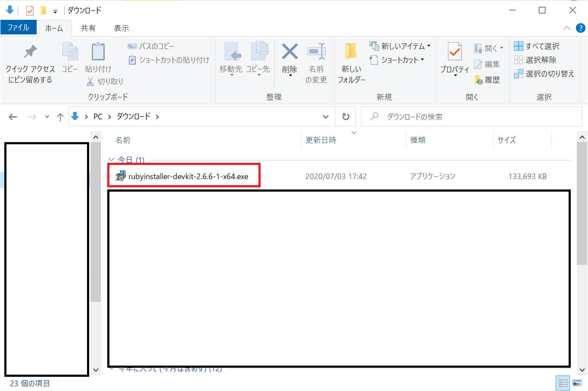Click Deselect (選択解除)
This screenshot has height=391, width=588.
pos(535,60)
